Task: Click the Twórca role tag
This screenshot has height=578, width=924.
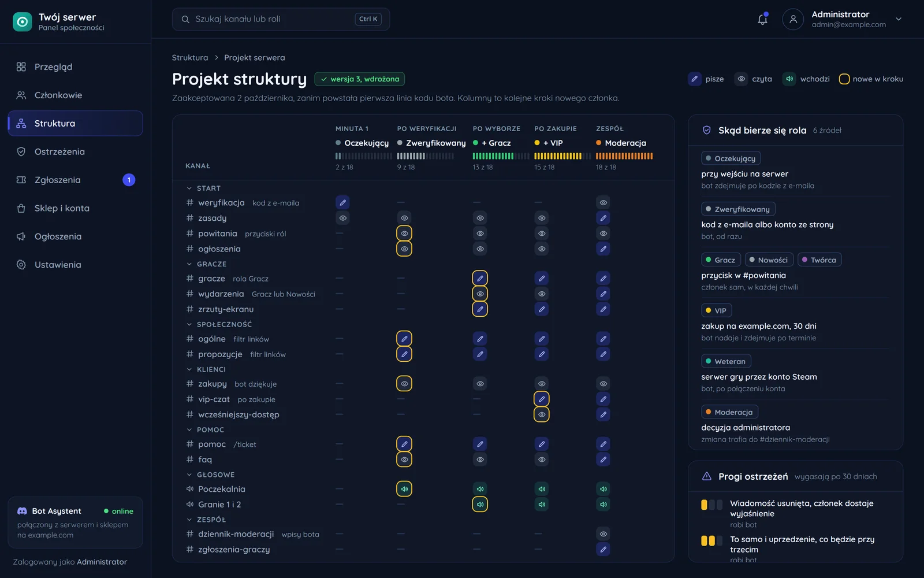Action: 819,260
